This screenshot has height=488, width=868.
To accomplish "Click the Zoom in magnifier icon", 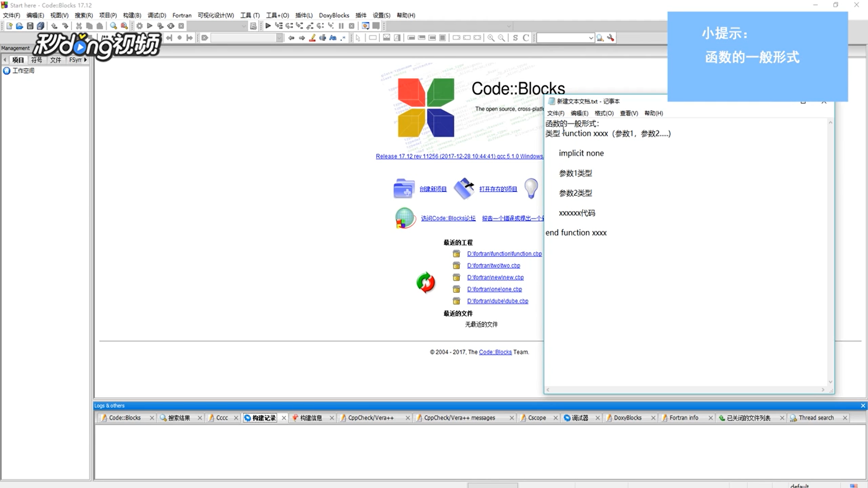I will 491,38.
